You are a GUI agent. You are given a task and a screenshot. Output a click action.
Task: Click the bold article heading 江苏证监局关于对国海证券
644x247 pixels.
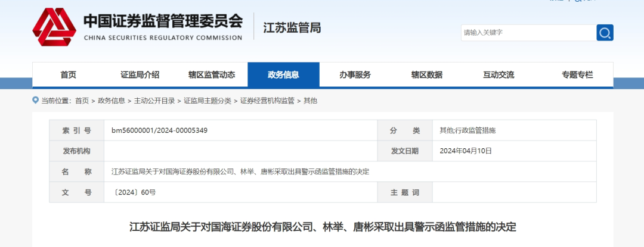(x=323, y=227)
